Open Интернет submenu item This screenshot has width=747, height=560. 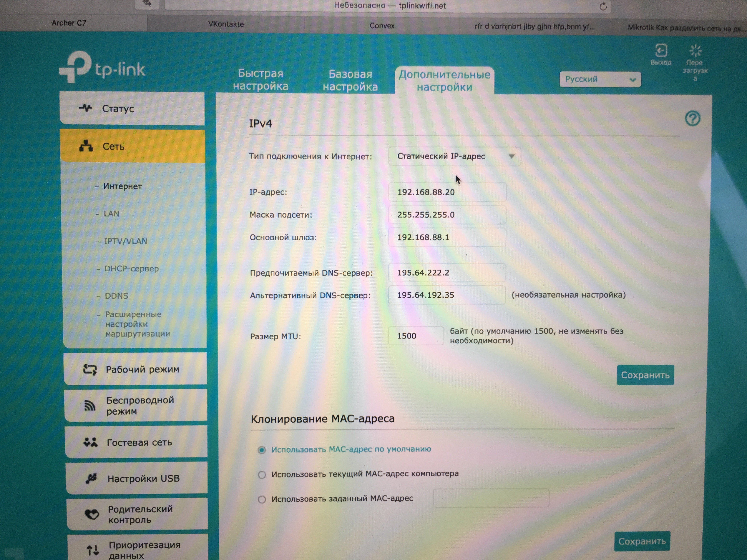click(122, 186)
